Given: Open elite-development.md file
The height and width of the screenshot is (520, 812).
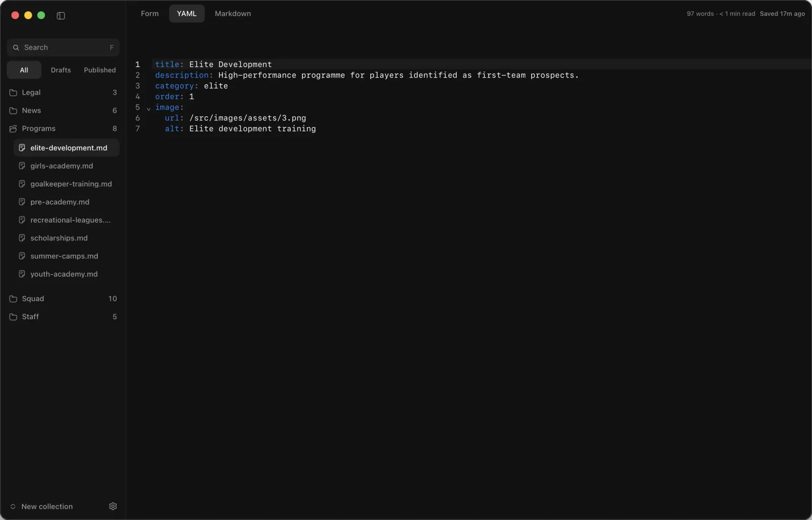Looking at the screenshot, I should (x=66, y=148).
